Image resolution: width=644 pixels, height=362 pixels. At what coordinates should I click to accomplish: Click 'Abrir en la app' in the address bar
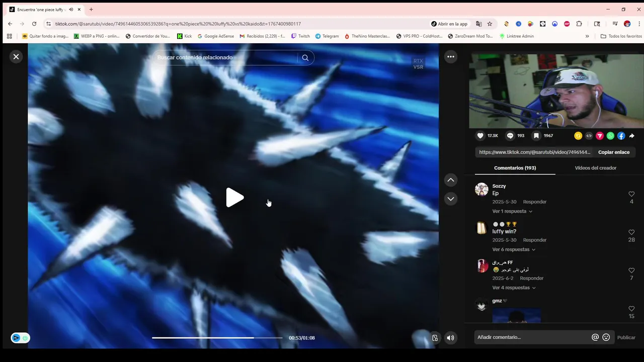coord(449,24)
